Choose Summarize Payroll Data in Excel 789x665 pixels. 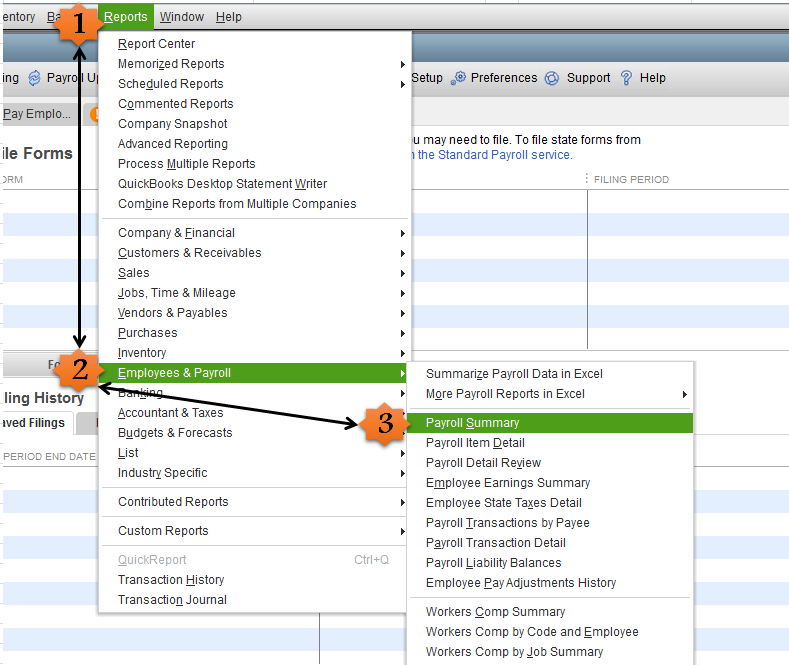(x=514, y=374)
